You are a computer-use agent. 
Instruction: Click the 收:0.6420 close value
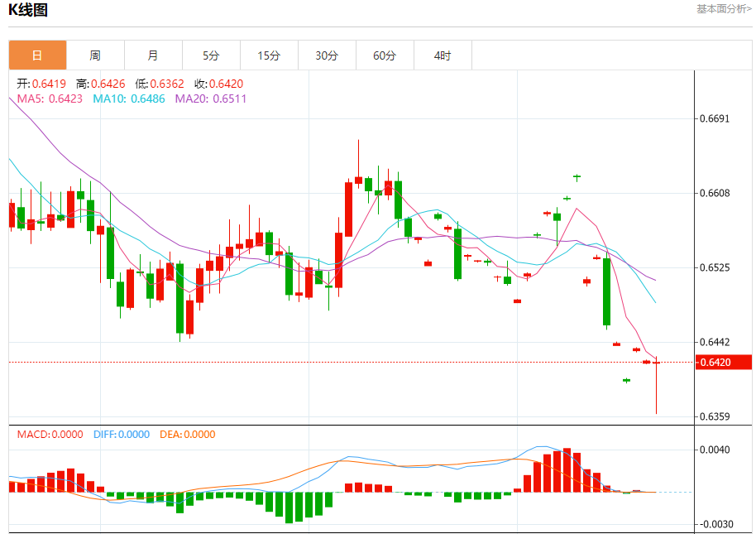point(219,84)
